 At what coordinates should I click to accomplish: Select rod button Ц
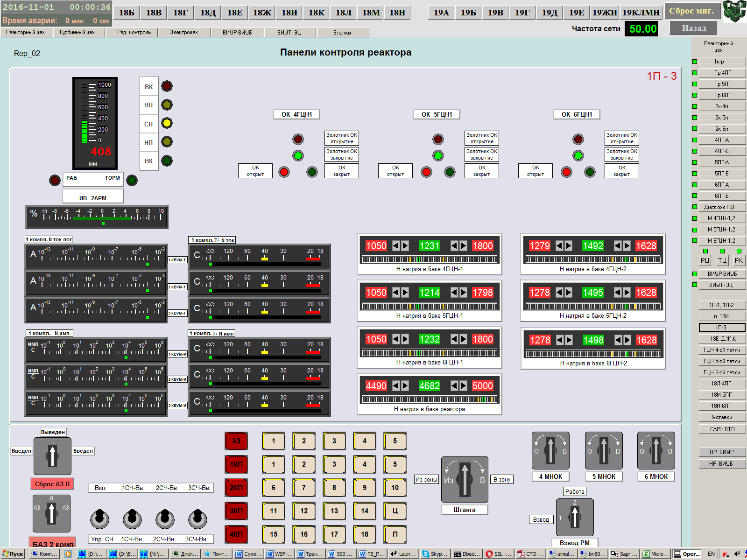[395, 511]
